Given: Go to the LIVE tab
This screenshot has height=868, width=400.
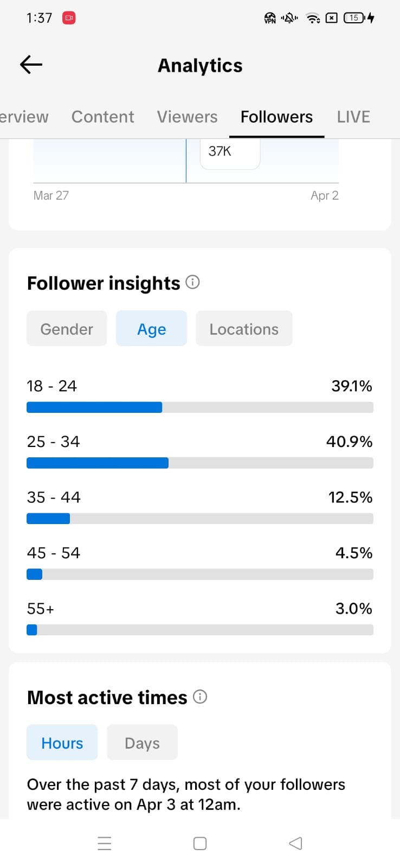Looking at the screenshot, I should click(353, 117).
